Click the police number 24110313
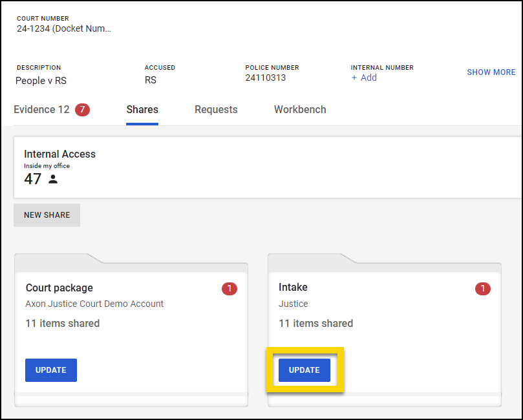523x420 pixels. [x=265, y=78]
